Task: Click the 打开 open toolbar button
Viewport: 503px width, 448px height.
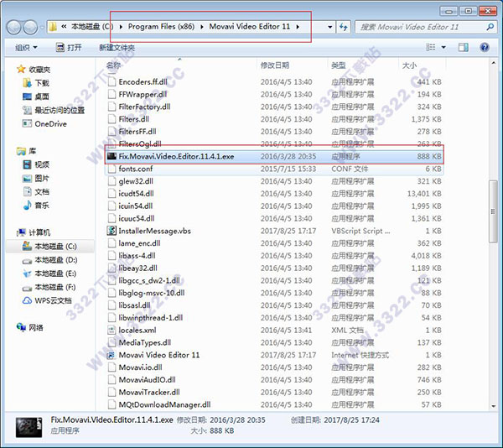Action: pos(69,48)
